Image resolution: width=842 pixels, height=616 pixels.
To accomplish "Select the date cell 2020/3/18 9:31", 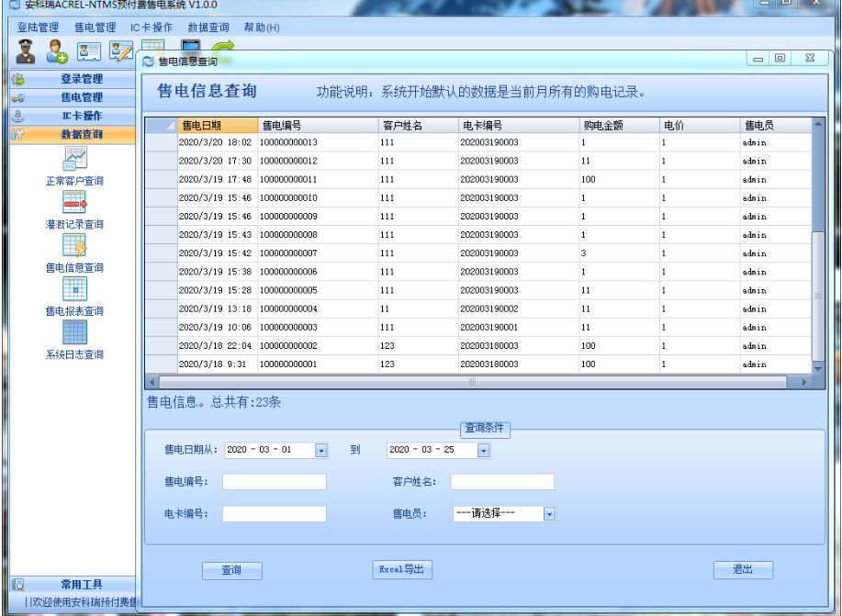I will pos(218,364).
